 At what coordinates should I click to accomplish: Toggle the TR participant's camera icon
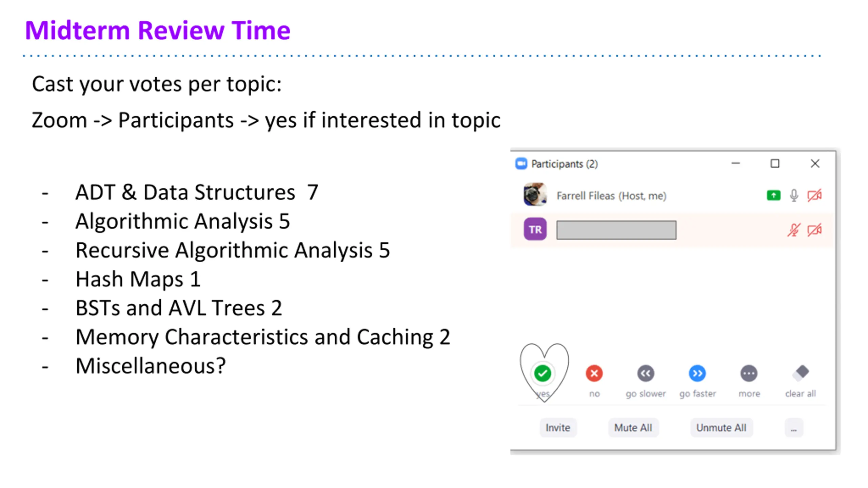(814, 230)
